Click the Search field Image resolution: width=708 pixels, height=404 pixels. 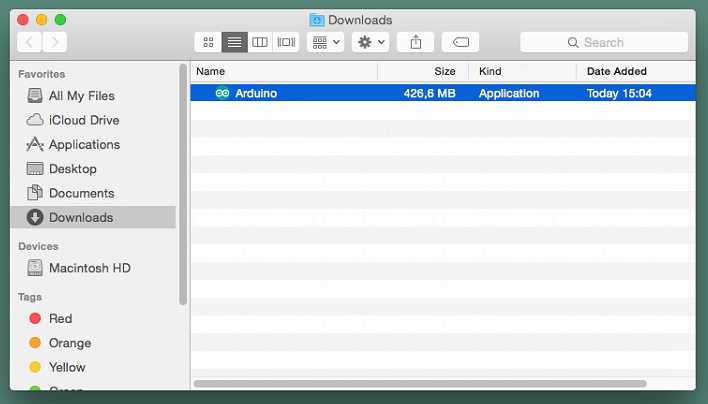(x=604, y=42)
